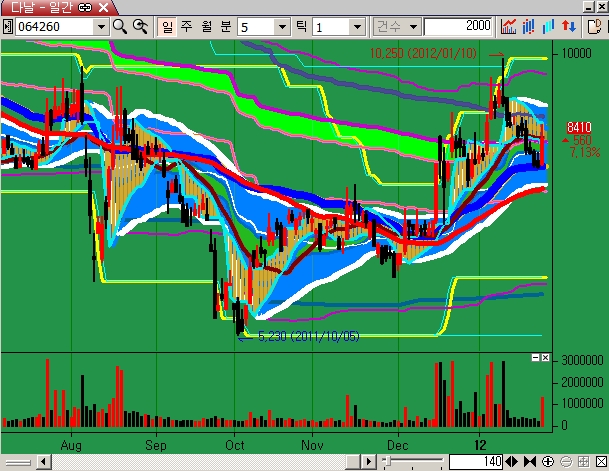This screenshot has height=471, width=609.
Task: Click the circled plus zoom-in icon
Action: (546, 461)
